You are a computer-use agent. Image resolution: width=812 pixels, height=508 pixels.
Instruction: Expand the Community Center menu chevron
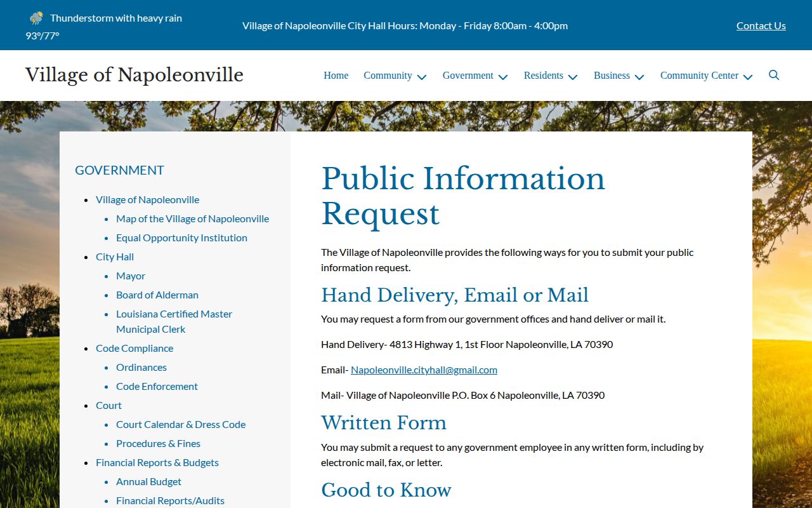click(x=748, y=76)
